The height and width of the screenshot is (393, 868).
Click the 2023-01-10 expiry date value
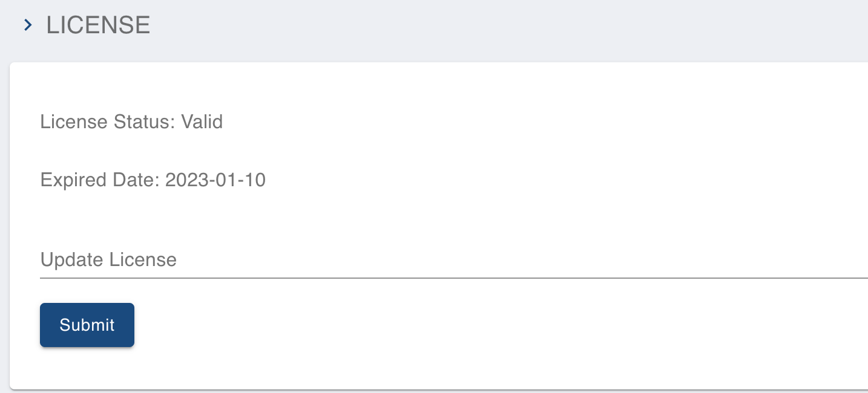point(215,180)
